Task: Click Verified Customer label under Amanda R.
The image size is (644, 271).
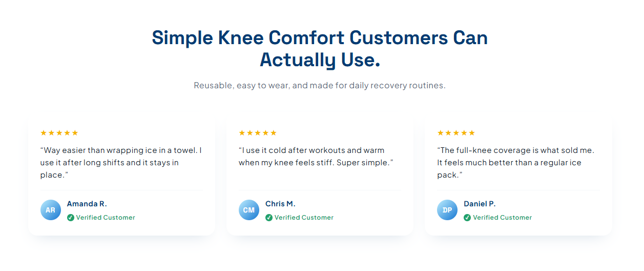Action: 106,218
